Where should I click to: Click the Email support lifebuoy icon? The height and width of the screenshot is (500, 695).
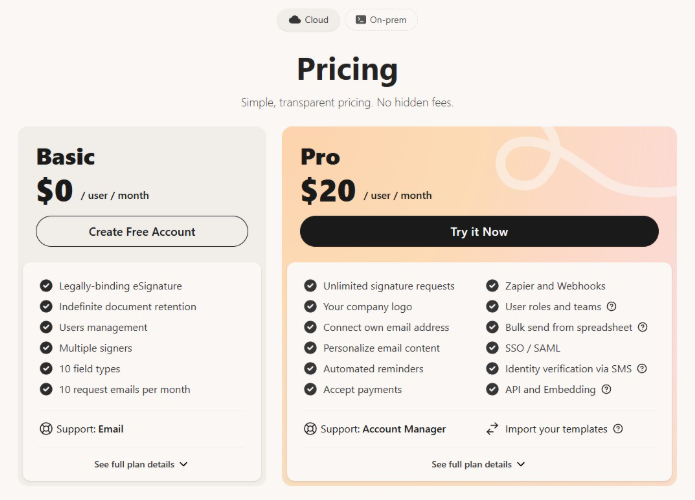[46, 429]
